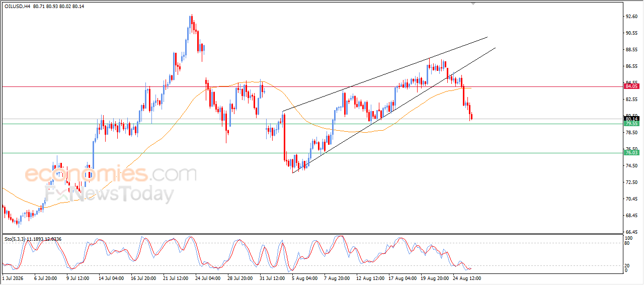
Task: Select the upper black wedge trendline
Action: (385, 74)
